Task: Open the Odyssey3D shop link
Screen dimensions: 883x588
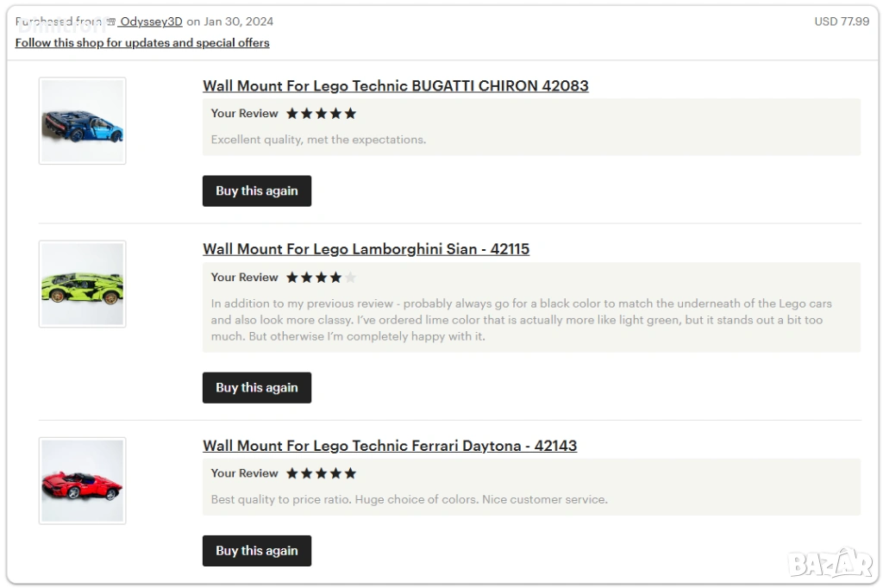Action: point(151,22)
